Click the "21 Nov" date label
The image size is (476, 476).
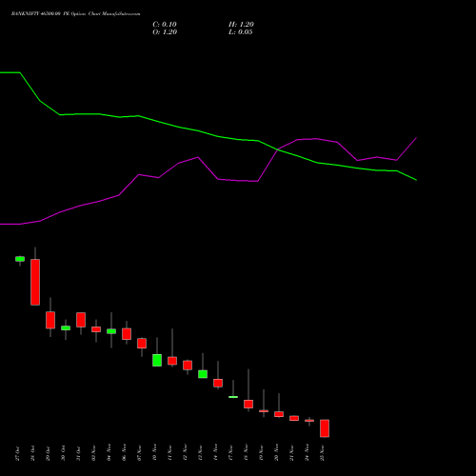click(x=291, y=452)
